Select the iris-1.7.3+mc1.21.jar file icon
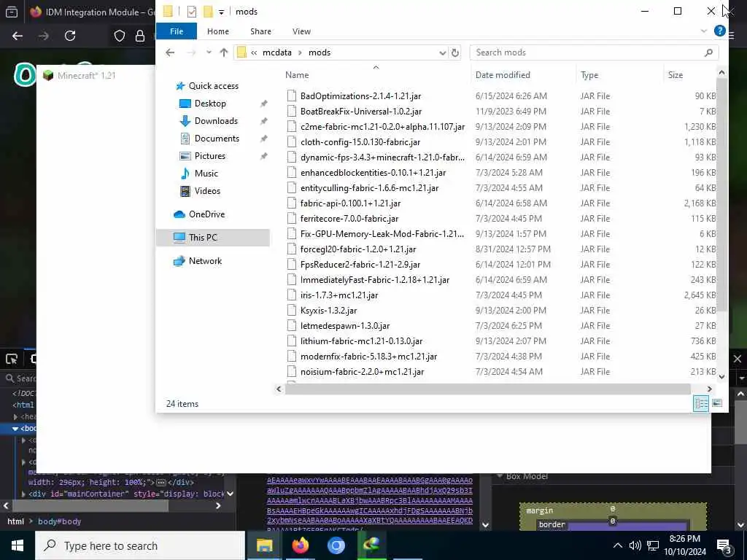 (292, 295)
